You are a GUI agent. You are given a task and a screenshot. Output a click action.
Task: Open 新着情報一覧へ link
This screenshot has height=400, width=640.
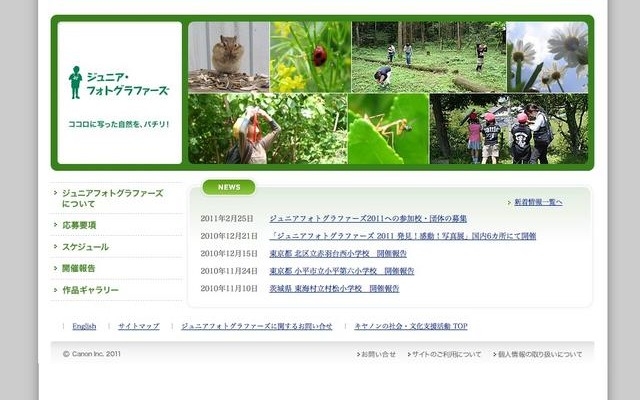[x=538, y=202]
